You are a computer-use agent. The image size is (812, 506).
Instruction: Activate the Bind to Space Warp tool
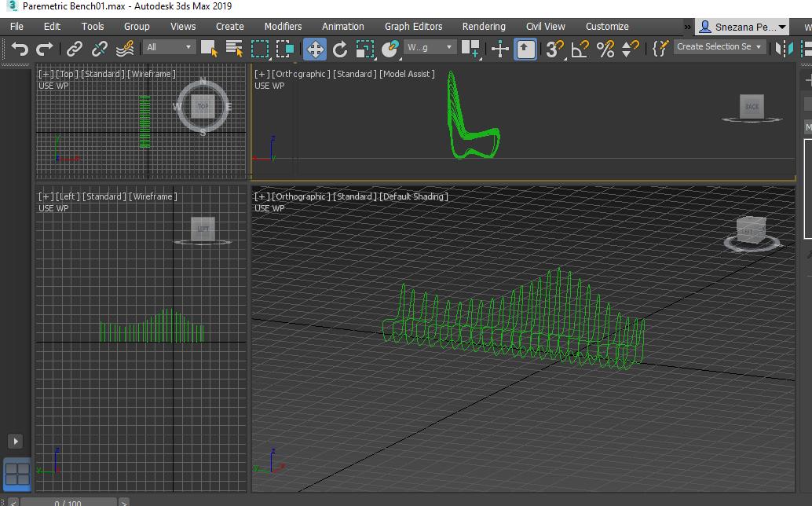[125, 49]
